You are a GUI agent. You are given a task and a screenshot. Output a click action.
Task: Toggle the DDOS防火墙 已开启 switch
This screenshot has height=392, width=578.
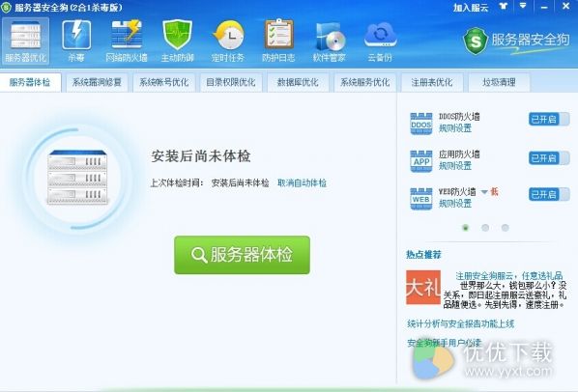point(549,119)
